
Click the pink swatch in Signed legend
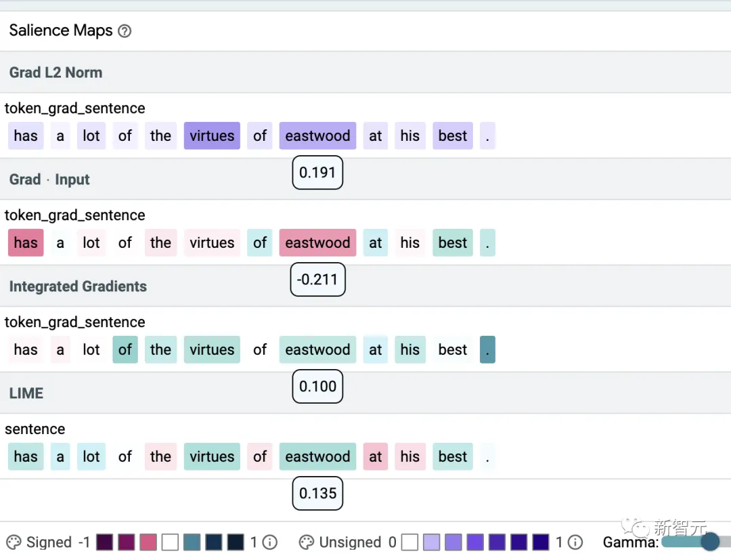(148, 542)
